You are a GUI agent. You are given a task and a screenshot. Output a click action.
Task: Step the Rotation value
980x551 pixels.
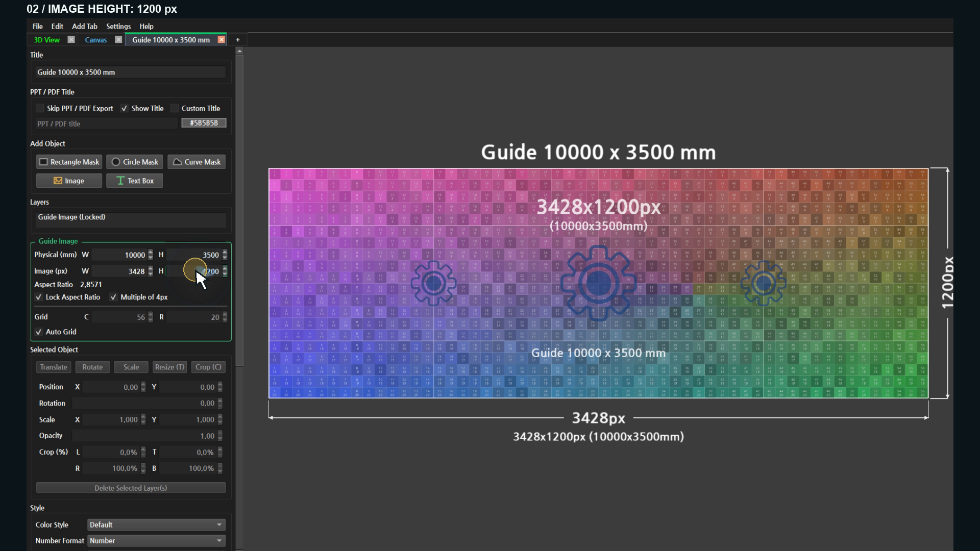click(x=220, y=403)
